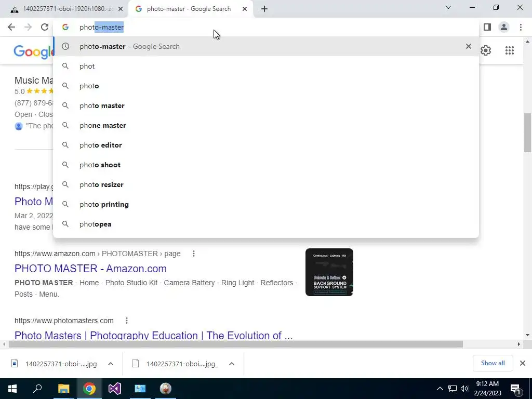Open Chrome profile avatar menu
Viewport: 532px width, 399px height.
(x=504, y=27)
